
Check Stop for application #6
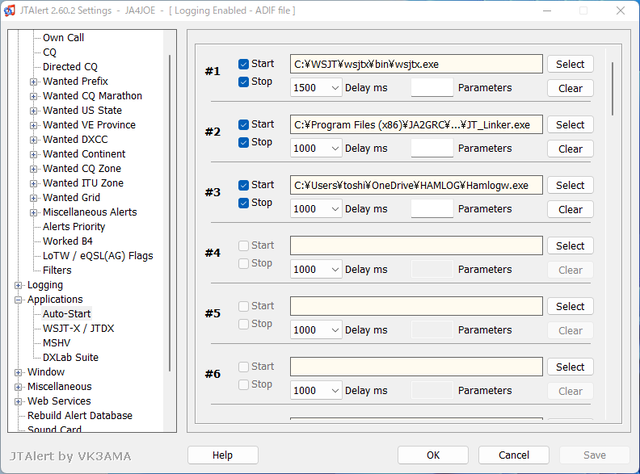[244, 385]
